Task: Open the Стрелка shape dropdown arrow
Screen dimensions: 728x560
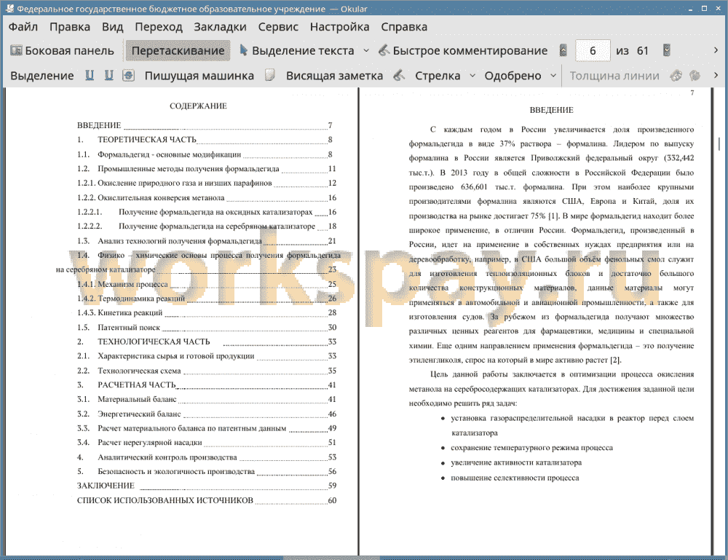Action: (x=472, y=76)
